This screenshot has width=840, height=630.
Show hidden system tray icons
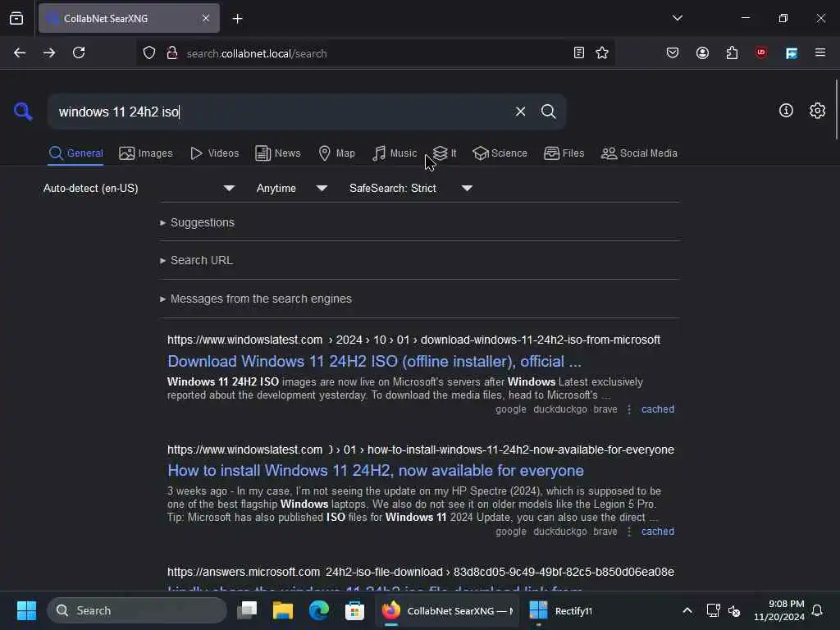[687, 610]
